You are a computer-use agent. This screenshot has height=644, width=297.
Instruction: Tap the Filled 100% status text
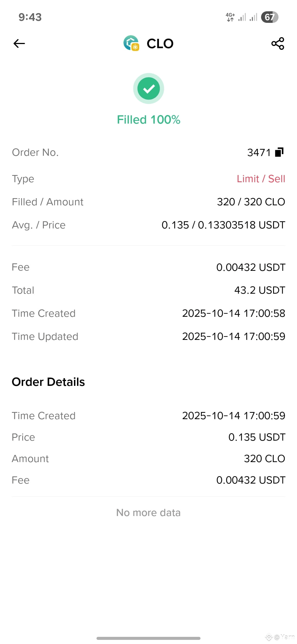click(x=148, y=120)
